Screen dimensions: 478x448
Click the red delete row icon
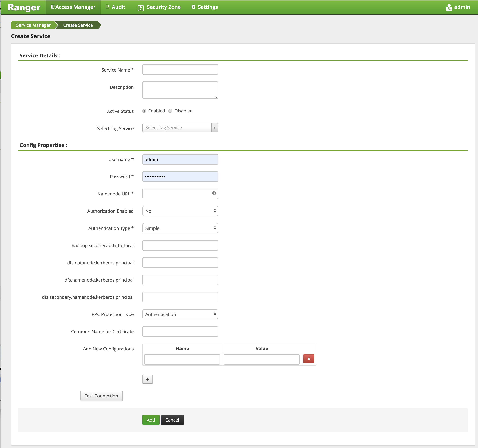coord(309,359)
